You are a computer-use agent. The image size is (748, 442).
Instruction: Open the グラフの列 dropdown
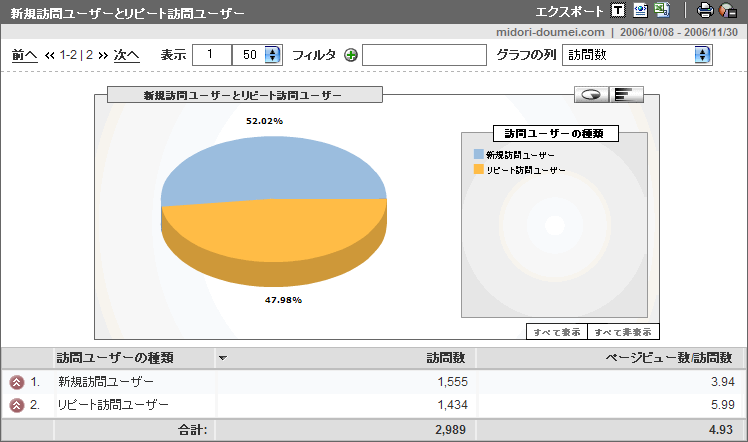coord(637,54)
